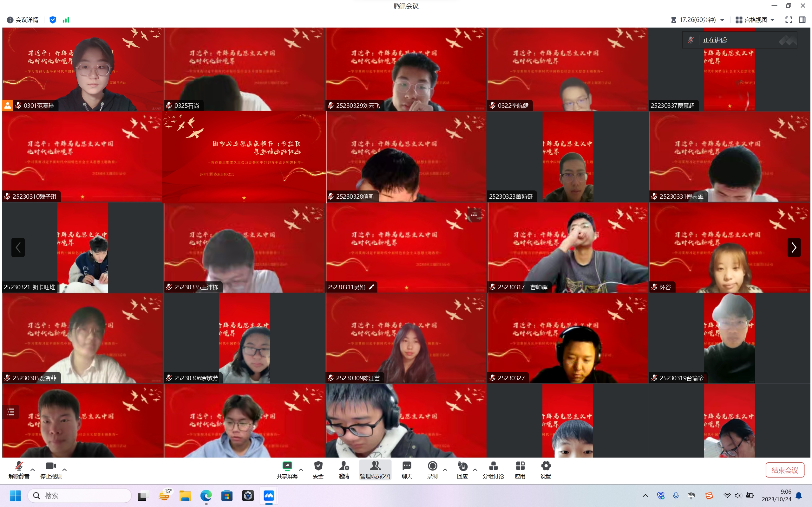This screenshot has height=507, width=812.
Task: Open 管理成员(27) members panel
Action: [375, 469]
